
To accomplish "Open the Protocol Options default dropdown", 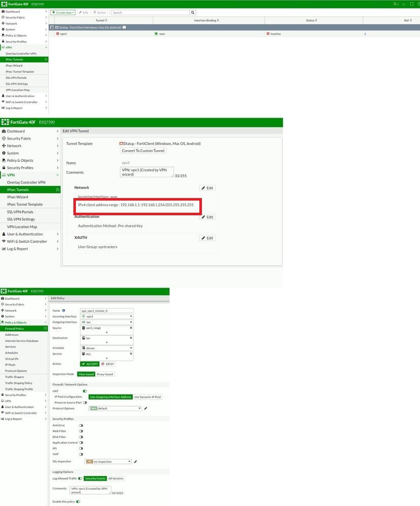I will [115, 409].
